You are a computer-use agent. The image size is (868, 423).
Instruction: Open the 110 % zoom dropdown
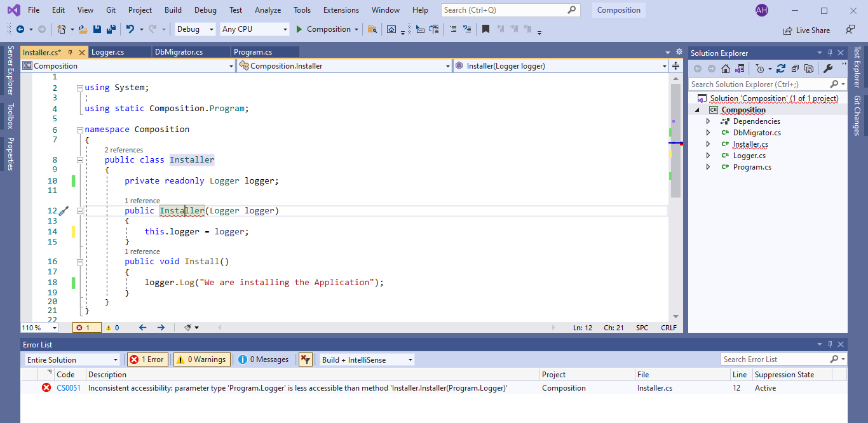(39, 328)
